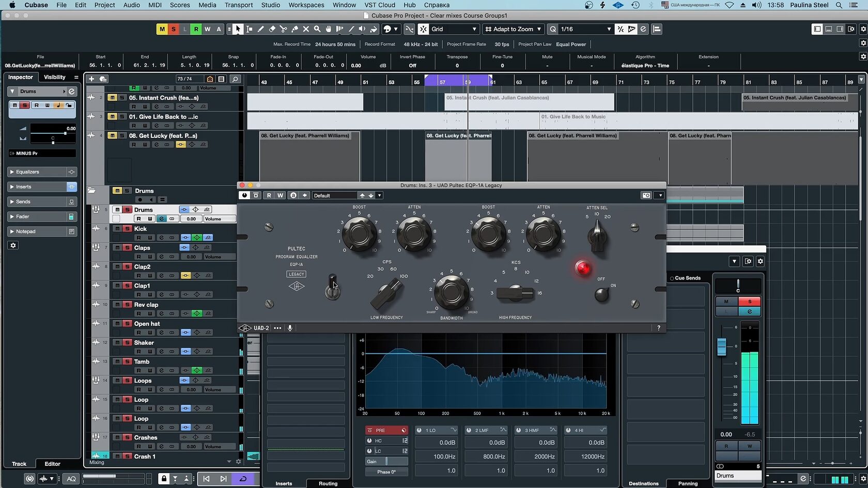Image resolution: width=868 pixels, height=488 pixels.
Task: Click Add Track plus icon
Action: 91,79
